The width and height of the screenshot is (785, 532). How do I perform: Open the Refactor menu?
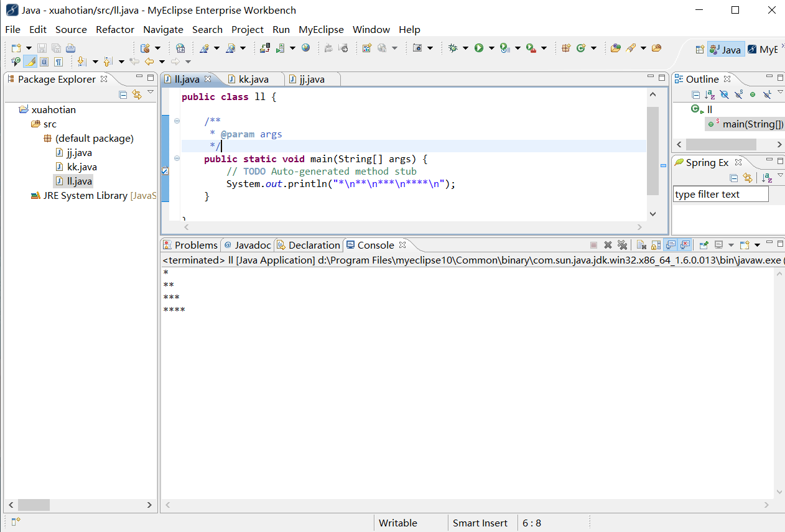[x=114, y=29]
